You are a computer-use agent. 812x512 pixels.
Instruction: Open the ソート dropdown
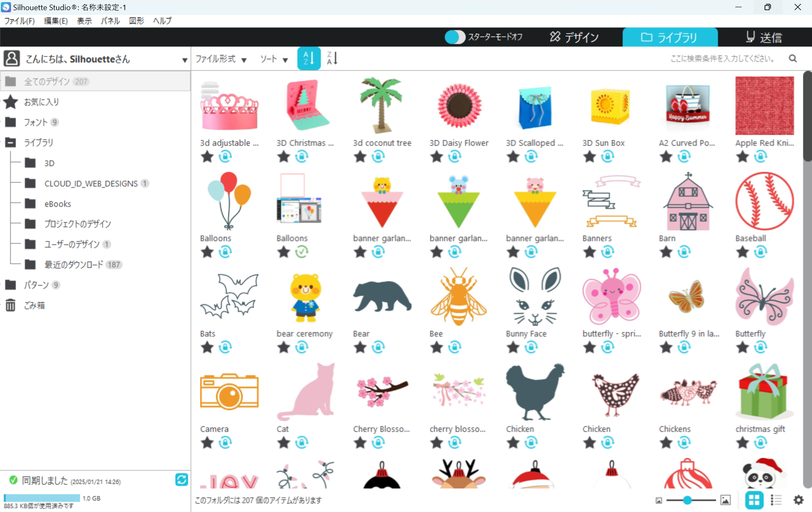click(274, 59)
